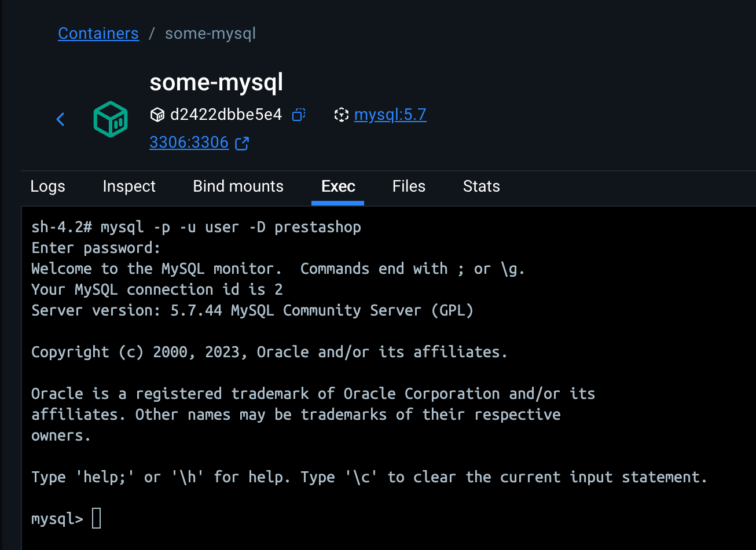This screenshot has width=756, height=550.
Task: Browse the Files tab
Action: 409,186
